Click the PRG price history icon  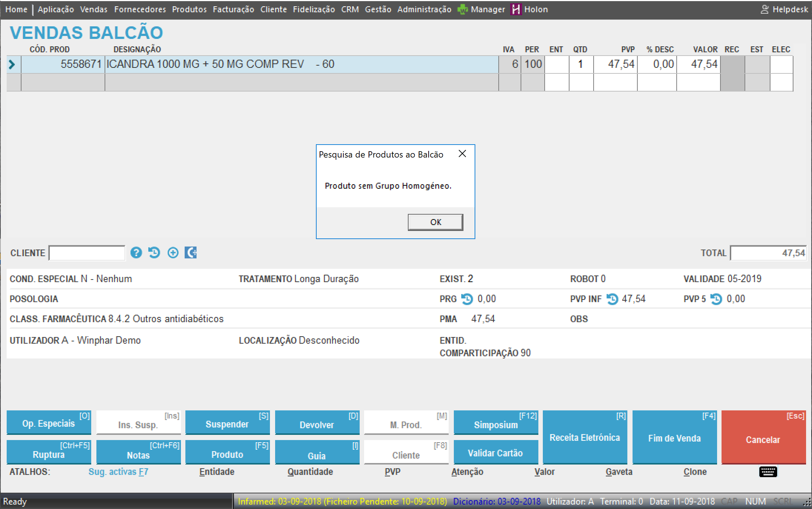(467, 299)
